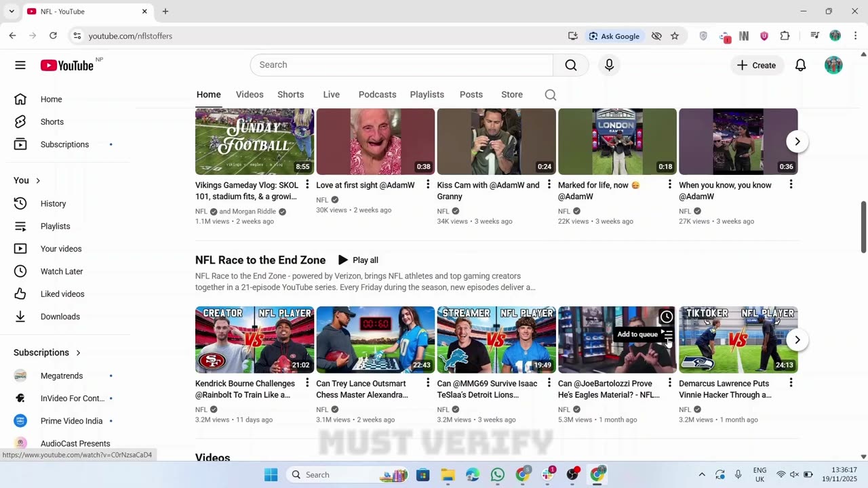Open options for Vikings Gameday Vlog video
The height and width of the screenshot is (488, 868).
307,185
